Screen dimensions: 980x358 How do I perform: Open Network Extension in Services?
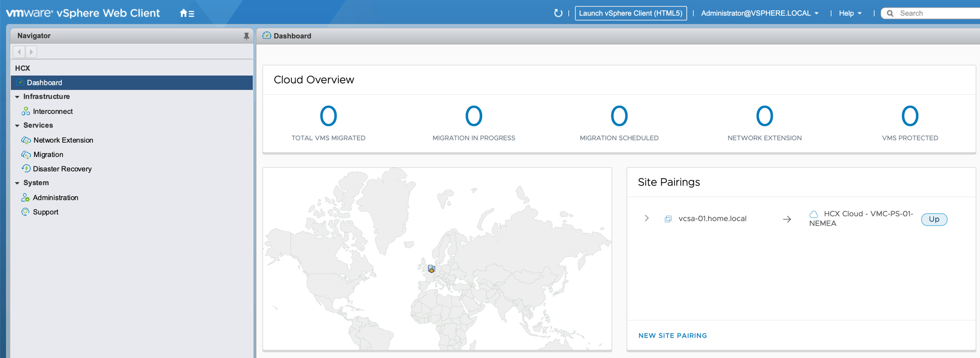[x=63, y=140]
